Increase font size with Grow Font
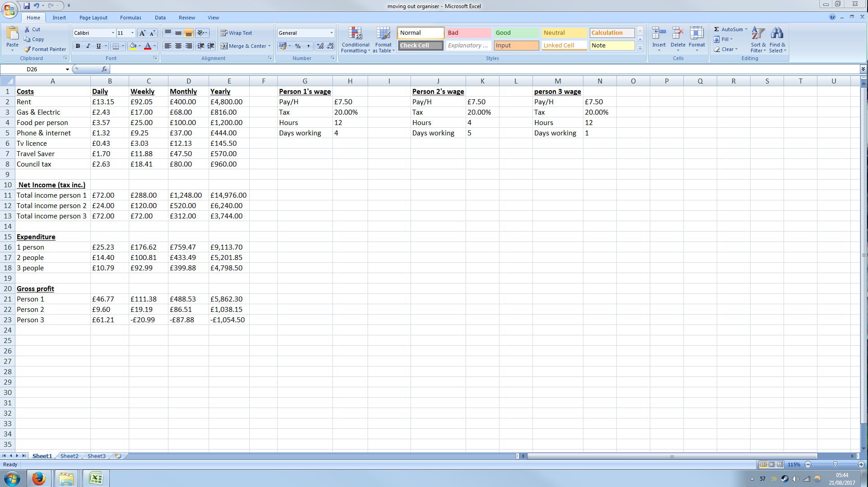This screenshot has height=487, width=868. pos(142,33)
